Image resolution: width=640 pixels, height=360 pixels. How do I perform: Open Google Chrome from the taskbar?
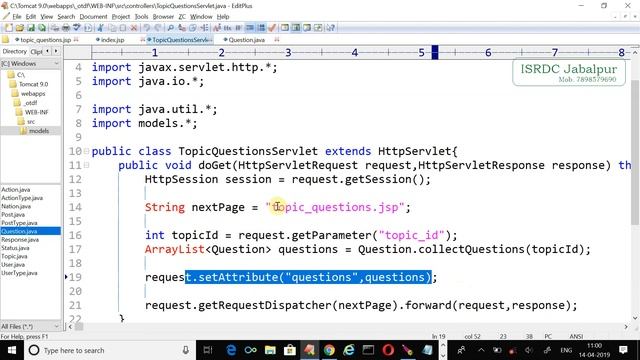coord(329,350)
